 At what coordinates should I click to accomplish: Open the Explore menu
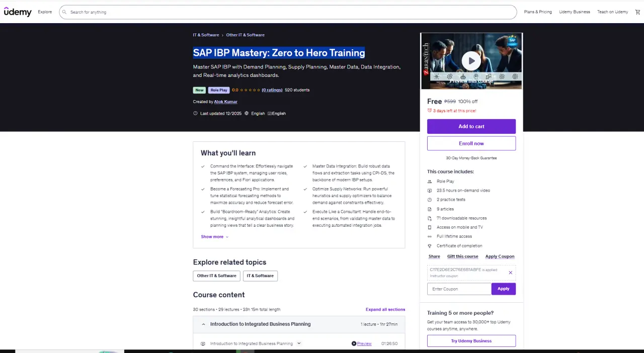tap(45, 12)
